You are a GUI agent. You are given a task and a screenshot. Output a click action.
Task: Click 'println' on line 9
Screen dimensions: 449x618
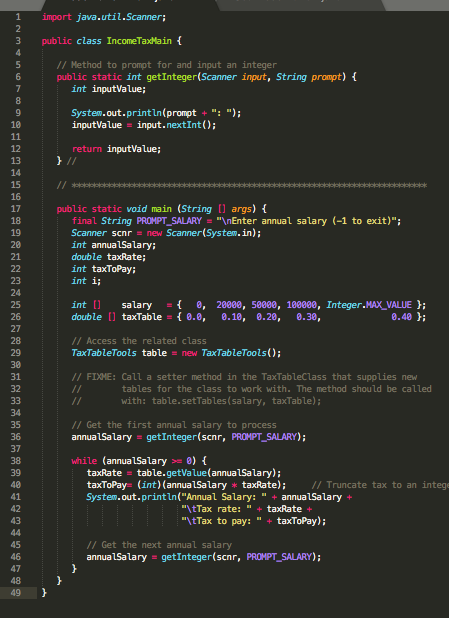[144, 113]
